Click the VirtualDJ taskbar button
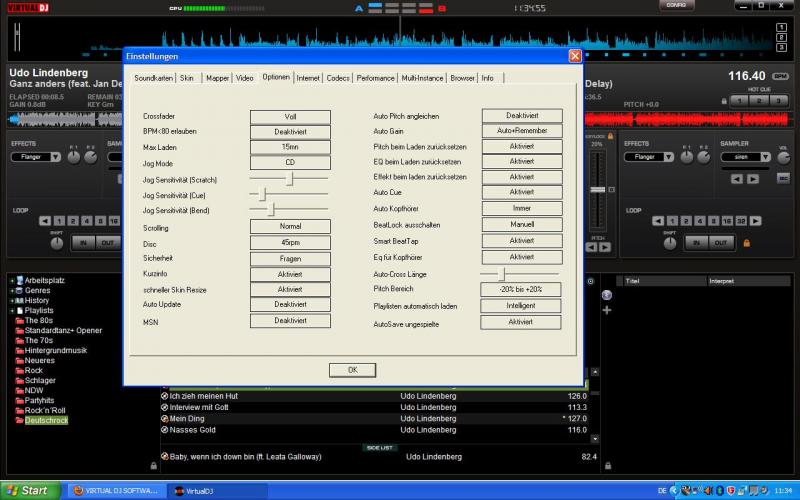This screenshot has width=800, height=500. [218, 491]
